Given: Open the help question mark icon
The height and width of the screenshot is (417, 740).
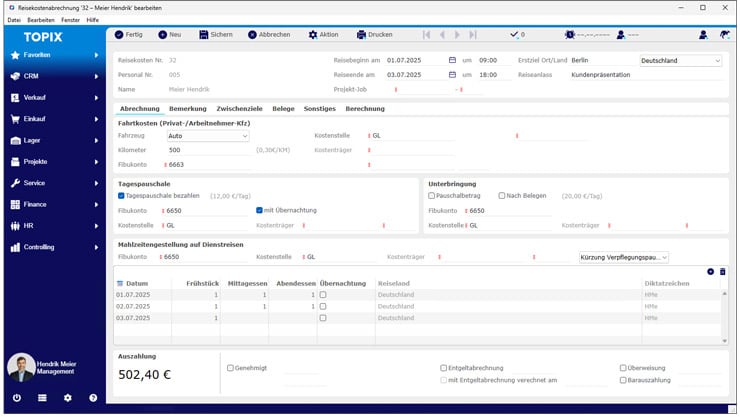Looking at the screenshot, I should pyautogui.click(x=93, y=397).
